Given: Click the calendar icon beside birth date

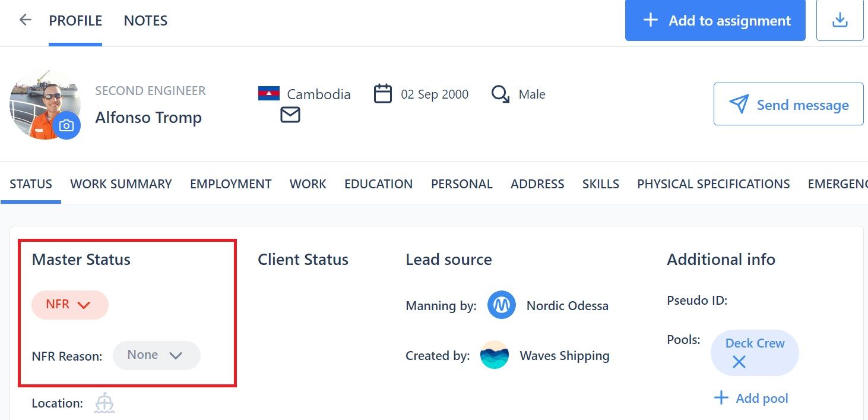Looking at the screenshot, I should click(383, 94).
